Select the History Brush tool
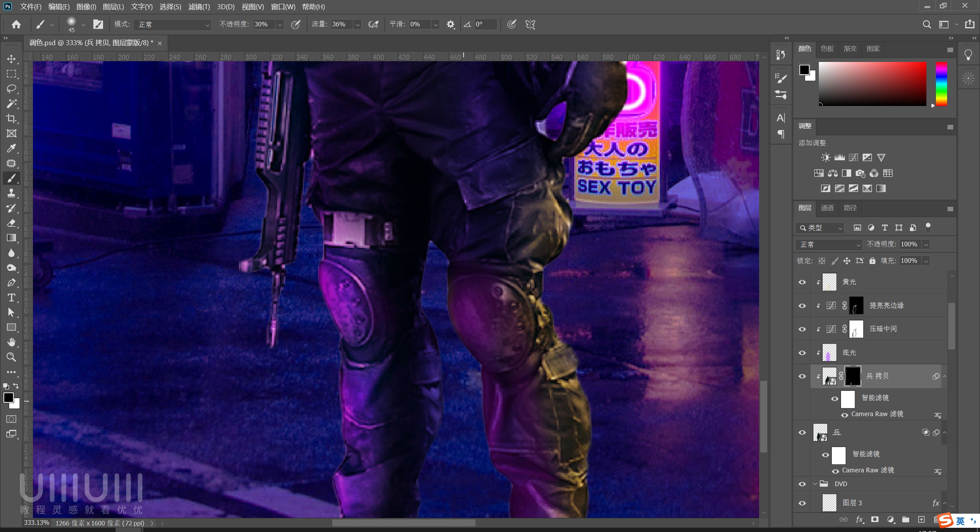980x532 pixels. click(x=11, y=208)
